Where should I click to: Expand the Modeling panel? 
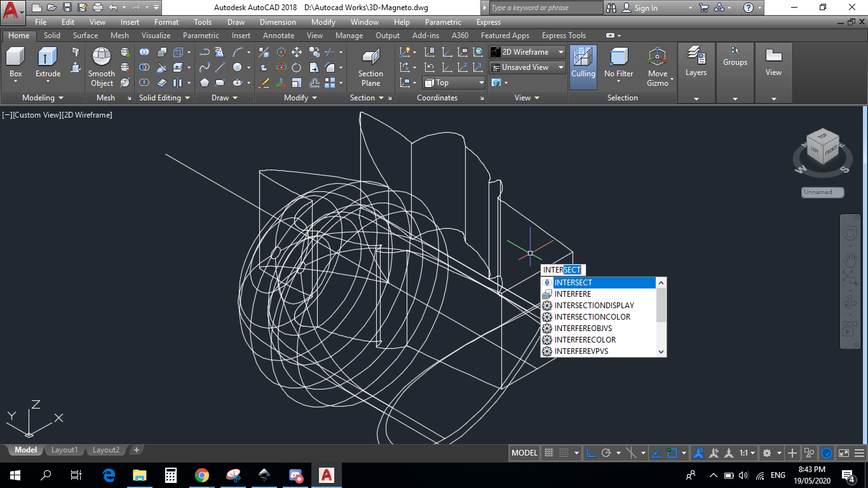tap(43, 98)
